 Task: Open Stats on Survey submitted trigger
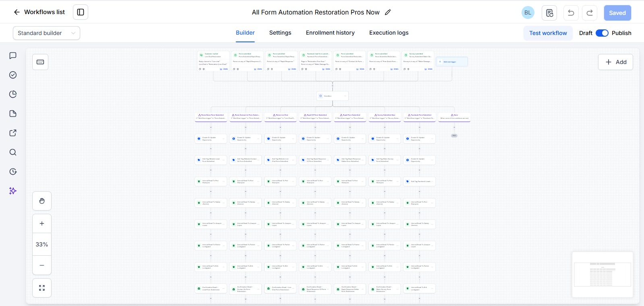[x=429, y=69]
